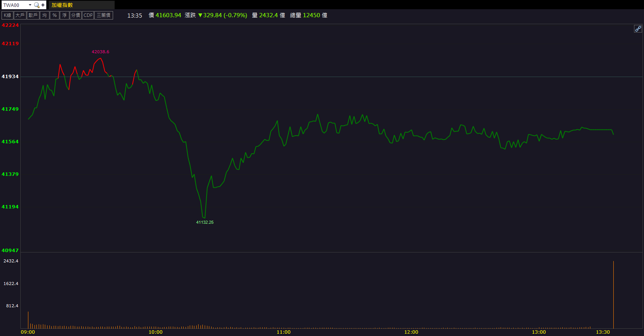The height and width of the screenshot is (336, 644).
Task: Click the 1622.4 volume axis label
Action: (11, 284)
